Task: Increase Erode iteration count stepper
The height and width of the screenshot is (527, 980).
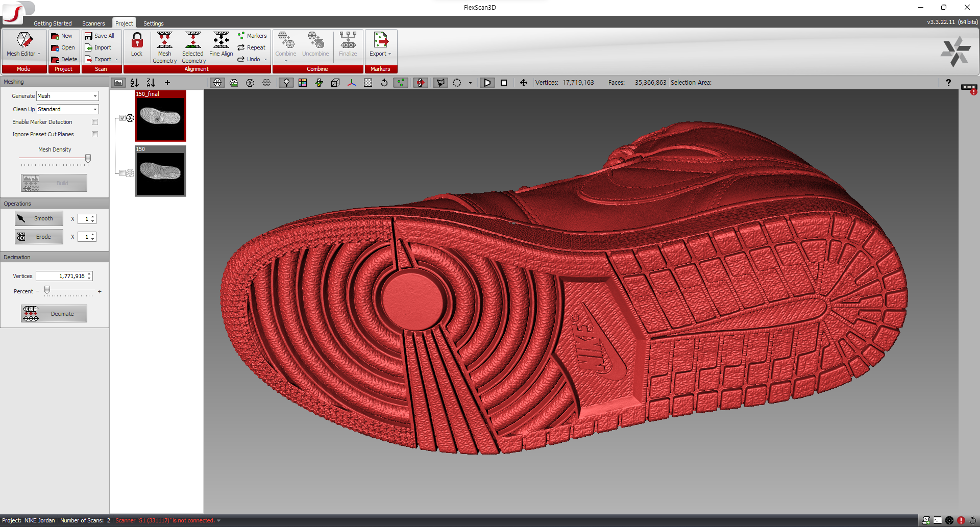Action: point(93,235)
